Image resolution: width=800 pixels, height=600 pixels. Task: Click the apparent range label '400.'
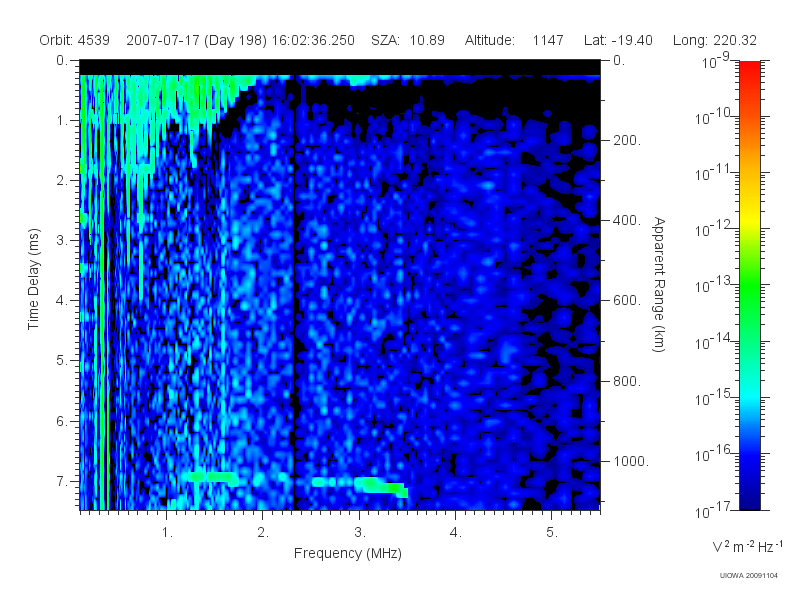627,220
